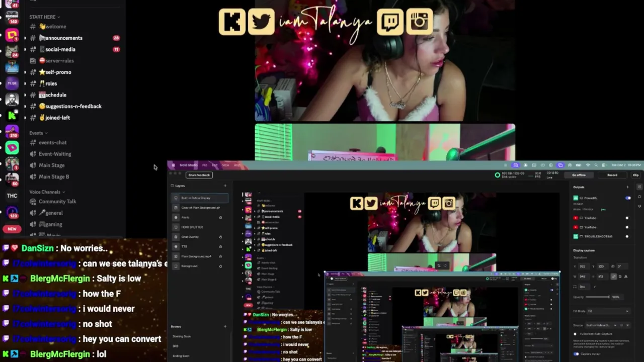The height and width of the screenshot is (362, 644).
Task: Click the X position input field
Action: 584,266
